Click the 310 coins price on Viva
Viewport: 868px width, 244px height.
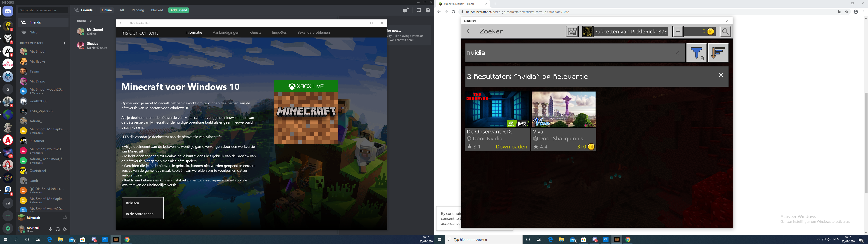pos(586,147)
